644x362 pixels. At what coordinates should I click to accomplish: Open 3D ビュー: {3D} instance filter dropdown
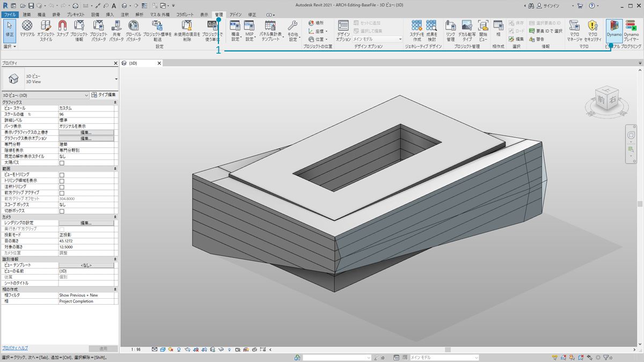46,95
